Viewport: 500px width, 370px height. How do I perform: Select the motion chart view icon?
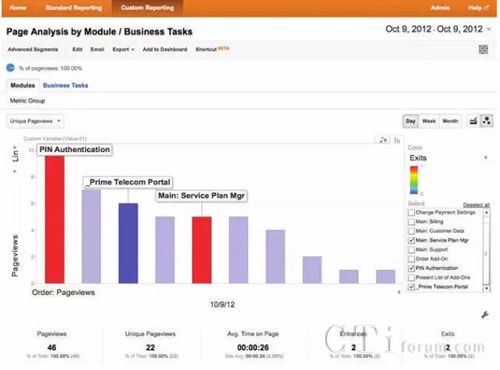point(487,121)
